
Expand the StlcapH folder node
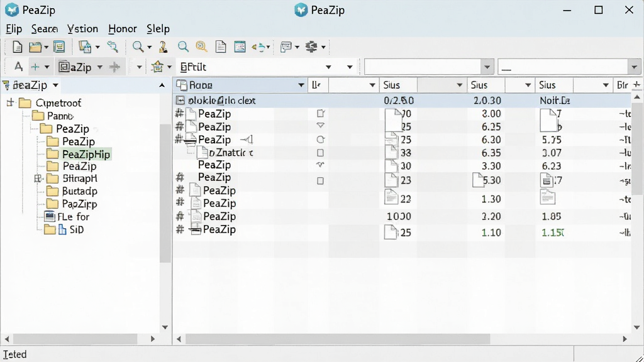38,178
